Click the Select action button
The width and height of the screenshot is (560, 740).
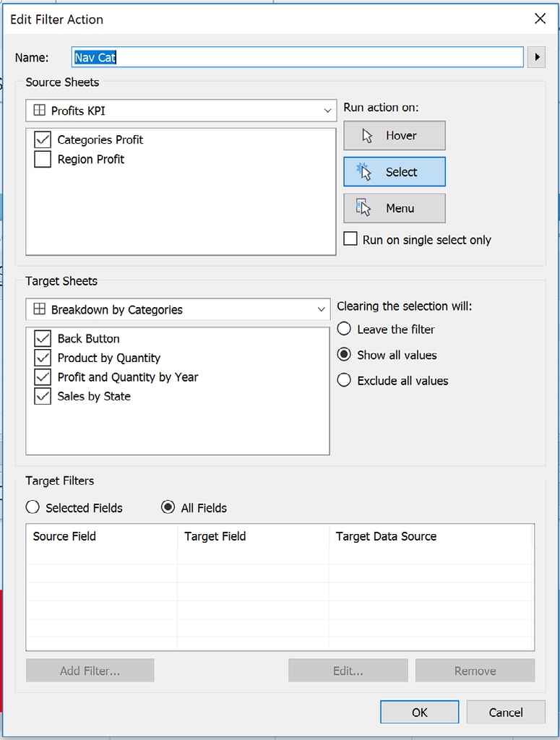pos(394,172)
